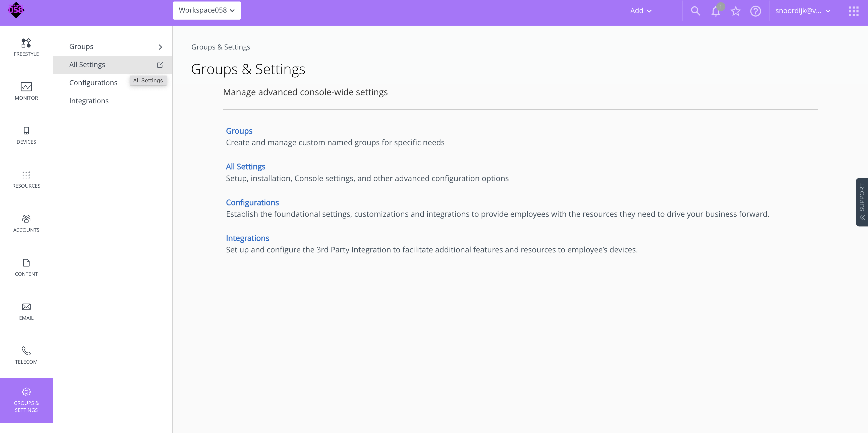Open the help menu
This screenshot has height=433, width=868.
tap(756, 11)
